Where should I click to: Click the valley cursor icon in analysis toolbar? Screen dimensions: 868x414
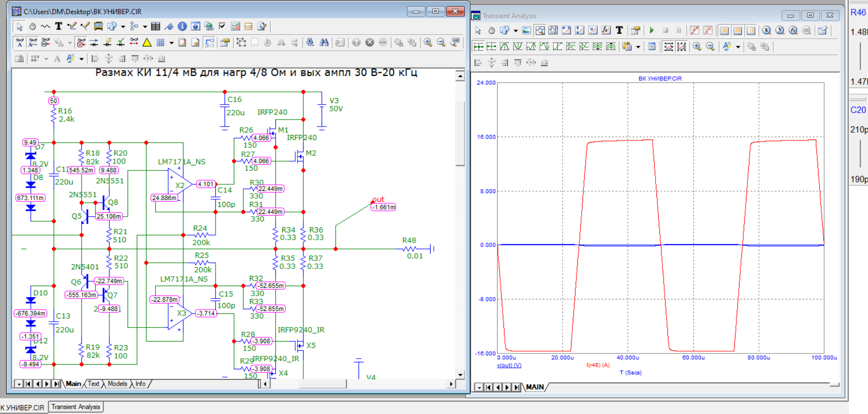(x=518, y=47)
